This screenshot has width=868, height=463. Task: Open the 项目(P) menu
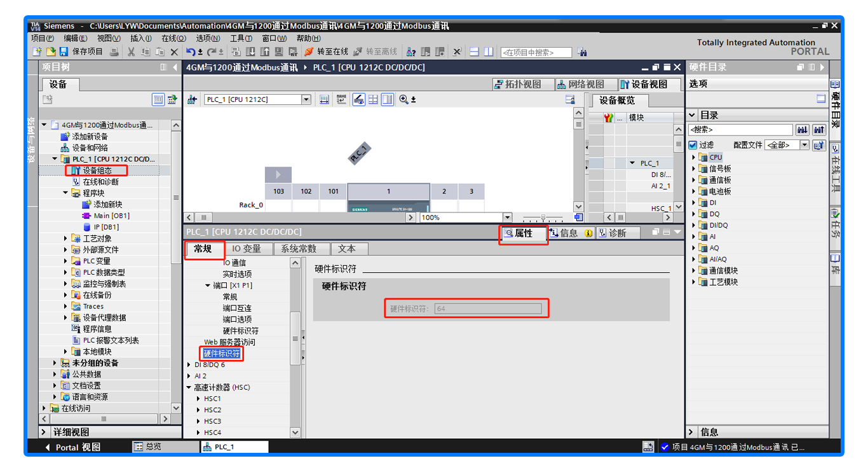[x=43, y=38]
